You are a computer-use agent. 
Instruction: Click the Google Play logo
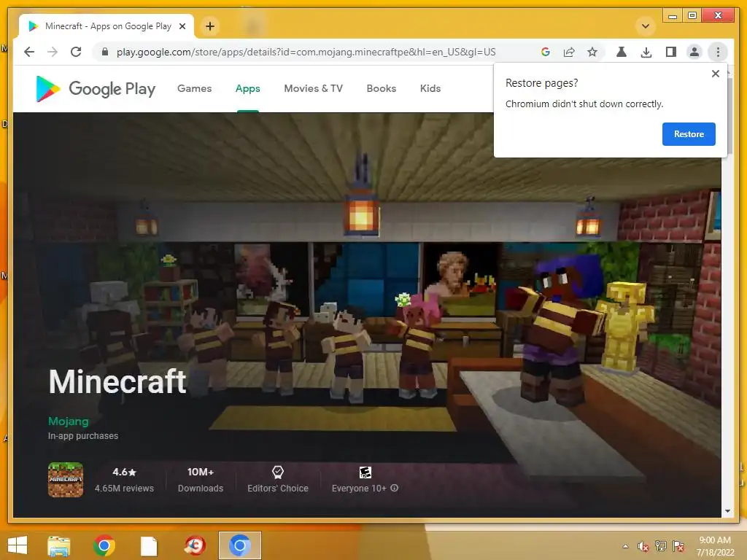click(96, 88)
